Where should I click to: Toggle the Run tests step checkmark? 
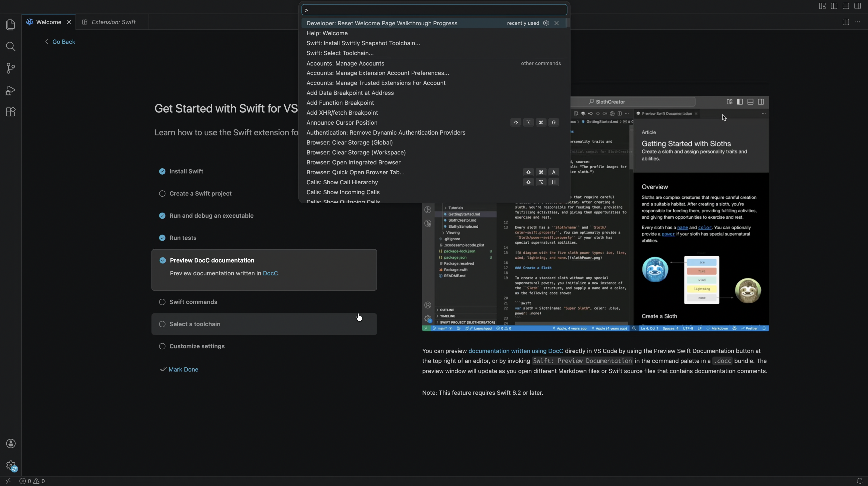162,238
